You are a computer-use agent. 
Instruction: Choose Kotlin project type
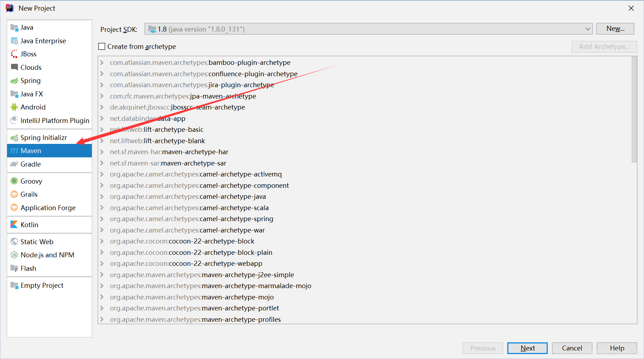pos(49,225)
